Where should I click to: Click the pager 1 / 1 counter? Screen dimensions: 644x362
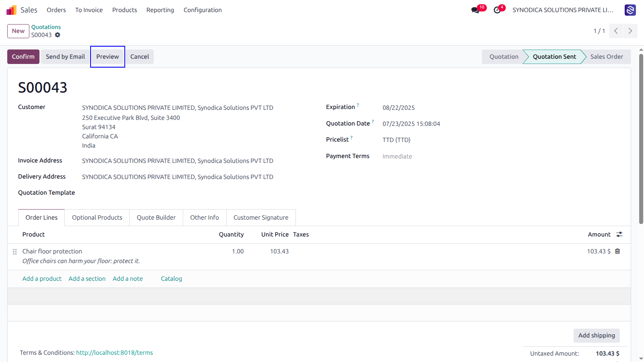pyautogui.click(x=599, y=31)
